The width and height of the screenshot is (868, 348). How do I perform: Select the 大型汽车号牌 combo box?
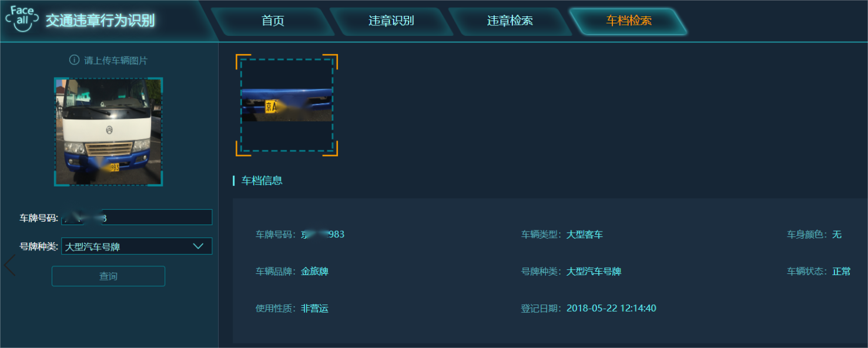[x=136, y=246]
